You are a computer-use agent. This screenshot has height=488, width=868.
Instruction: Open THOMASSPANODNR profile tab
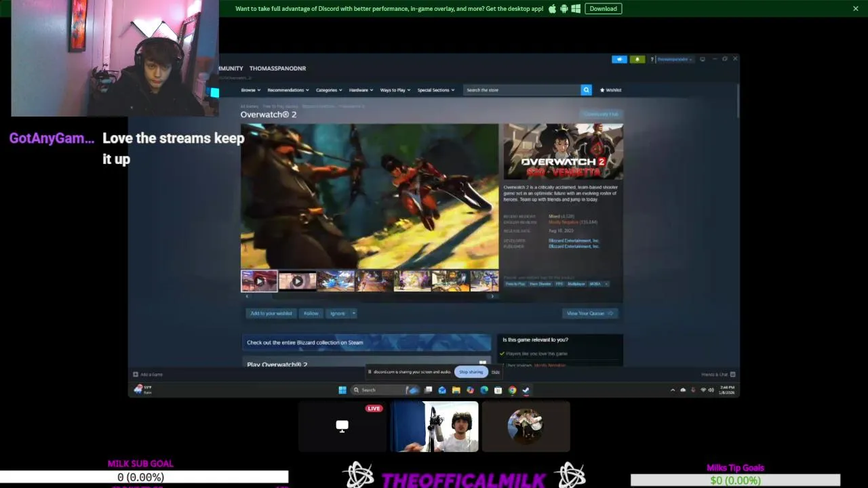pos(277,68)
